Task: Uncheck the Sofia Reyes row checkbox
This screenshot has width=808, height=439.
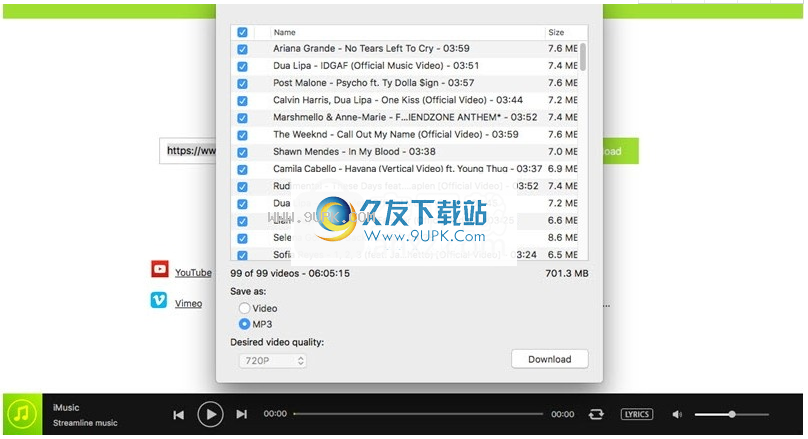Action: [242, 255]
